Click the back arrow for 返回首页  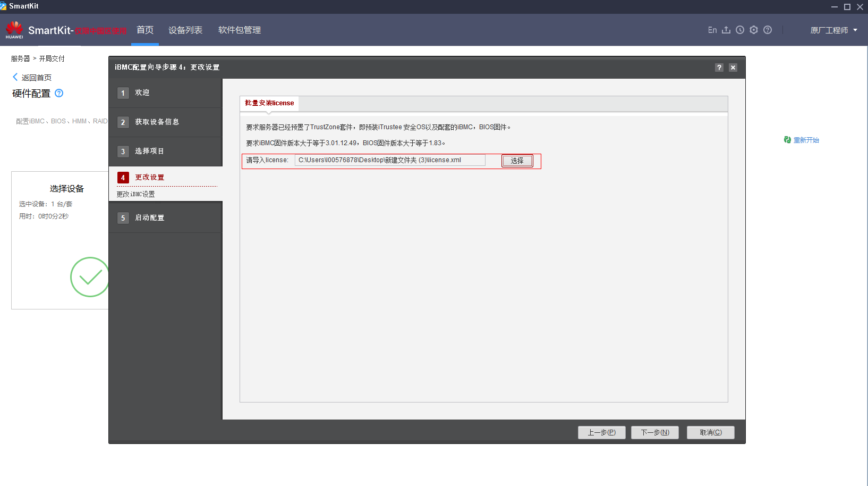click(x=15, y=77)
